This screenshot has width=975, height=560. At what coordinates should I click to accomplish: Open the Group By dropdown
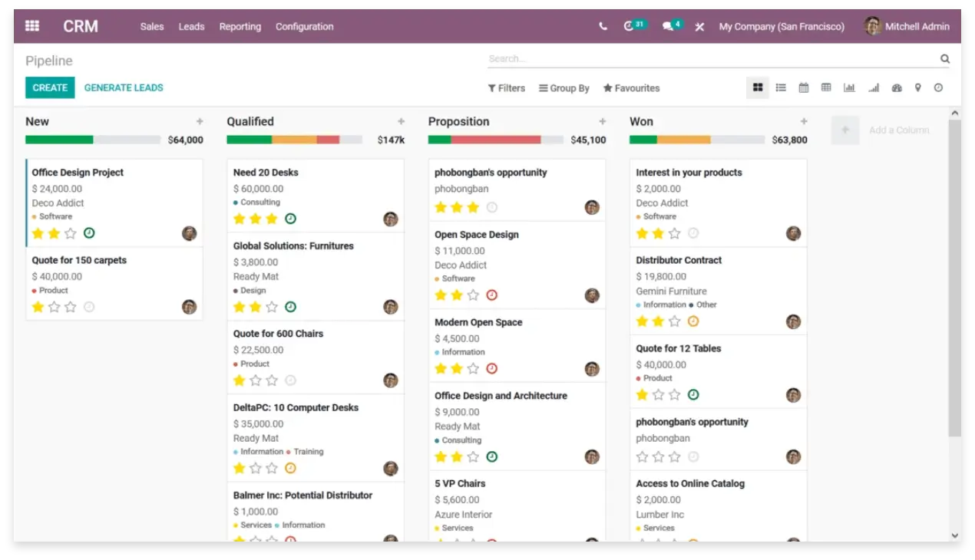point(564,88)
